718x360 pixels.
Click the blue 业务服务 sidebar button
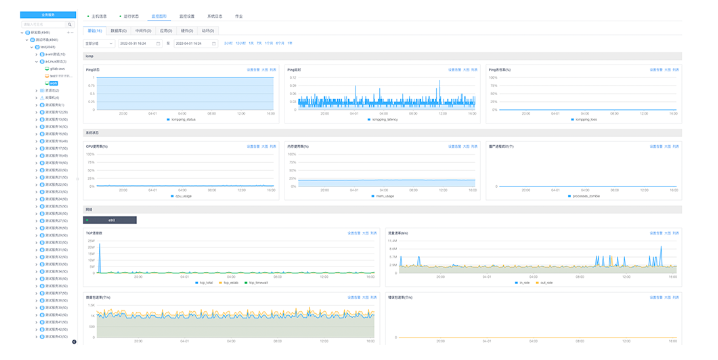click(x=48, y=15)
